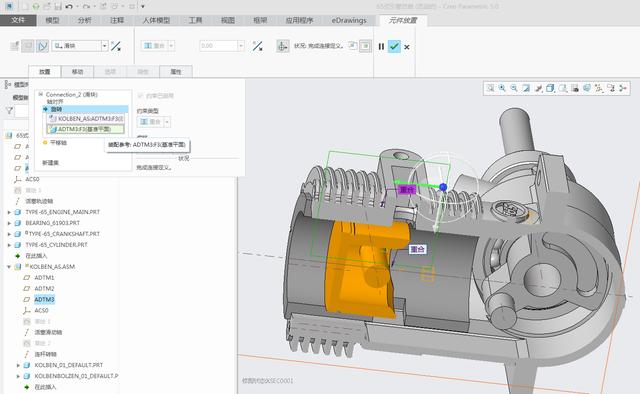Click the Zoom Out magnifier icon
The height and width of the screenshot is (394, 640).
514,88
